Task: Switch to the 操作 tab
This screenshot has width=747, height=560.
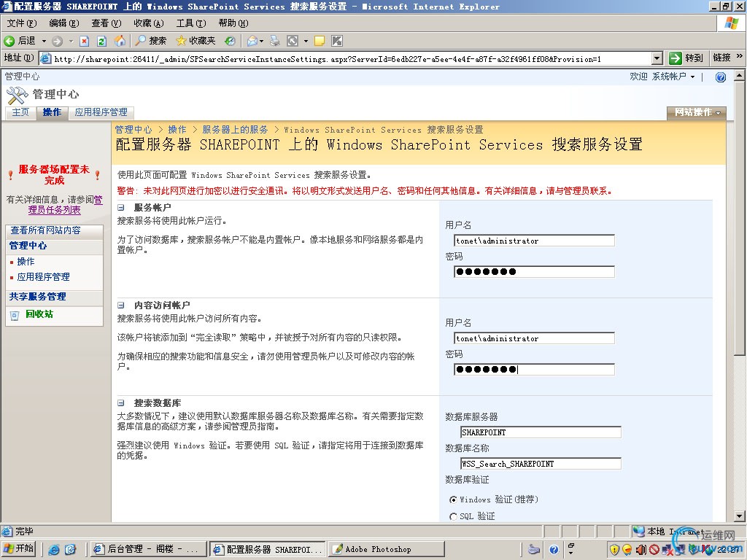Action: tap(52, 112)
